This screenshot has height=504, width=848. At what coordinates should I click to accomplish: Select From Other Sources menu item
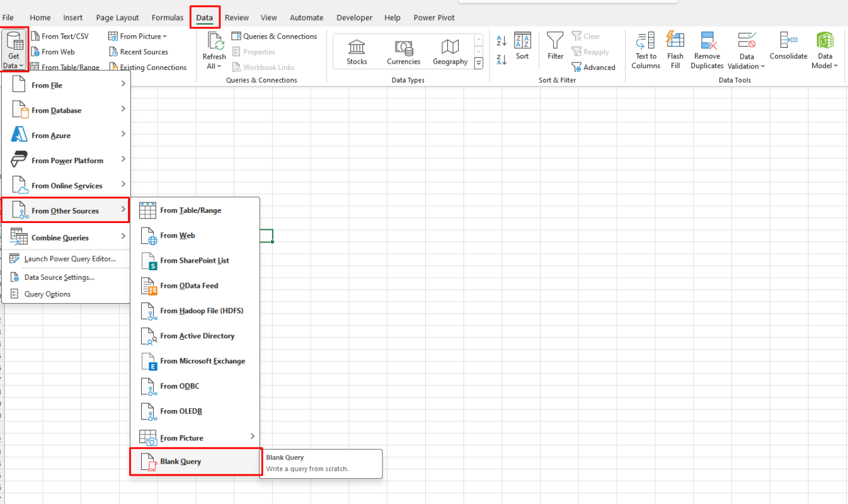point(66,210)
